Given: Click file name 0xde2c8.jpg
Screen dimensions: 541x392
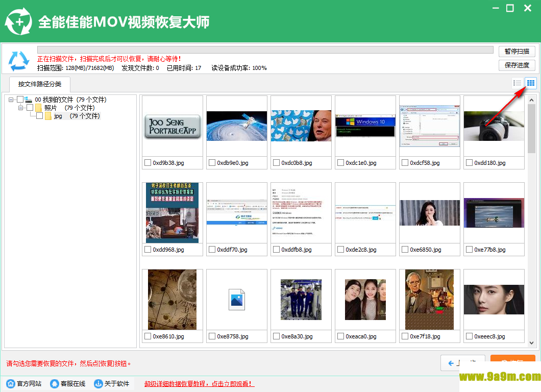Looking at the screenshot, I should point(361,250).
